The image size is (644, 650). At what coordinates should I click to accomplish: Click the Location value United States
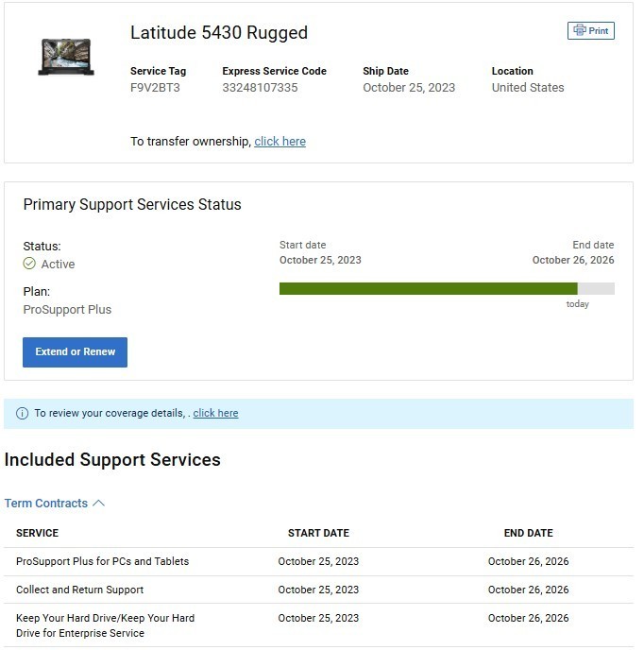(x=528, y=88)
